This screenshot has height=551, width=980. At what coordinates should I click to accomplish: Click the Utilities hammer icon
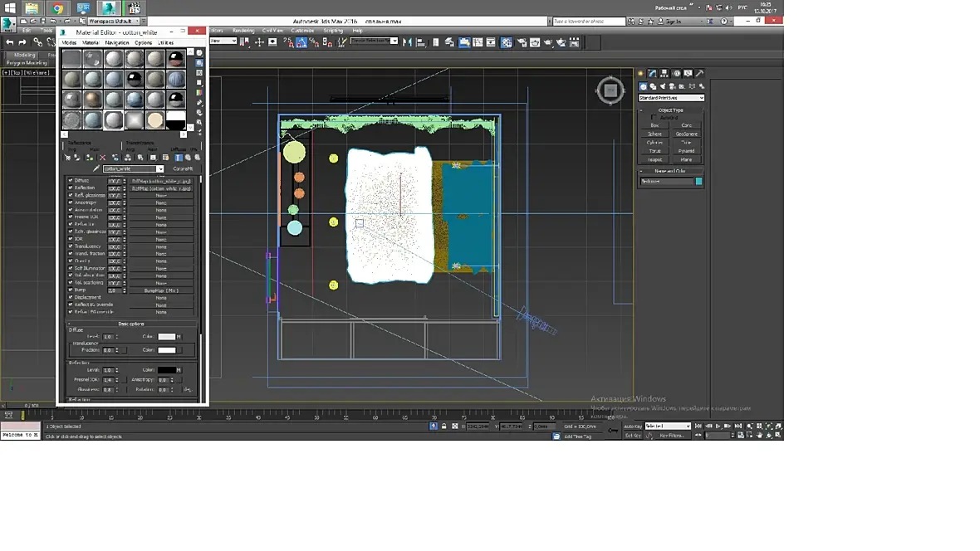[699, 73]
